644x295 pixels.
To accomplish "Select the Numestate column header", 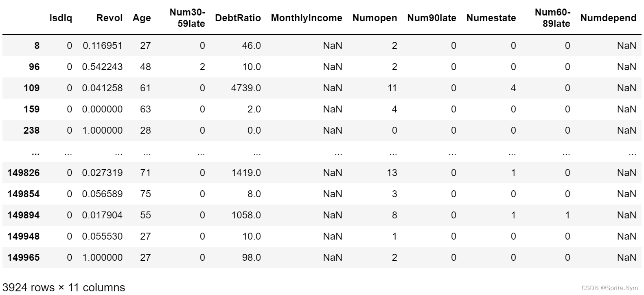I will click(491, 18).
